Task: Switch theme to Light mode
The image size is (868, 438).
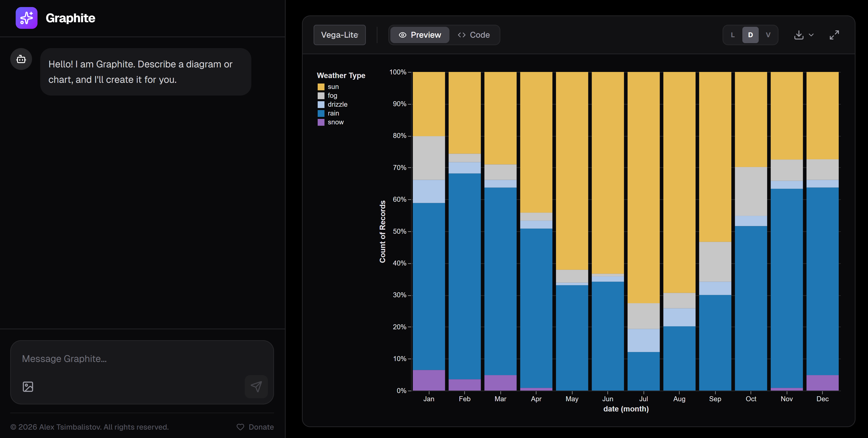Action: (733, 35)
